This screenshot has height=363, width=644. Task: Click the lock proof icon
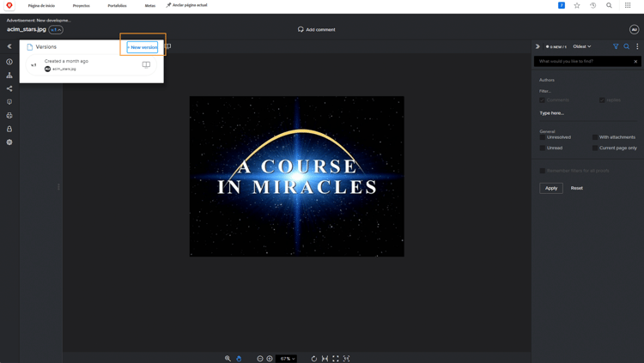point(9,129)
